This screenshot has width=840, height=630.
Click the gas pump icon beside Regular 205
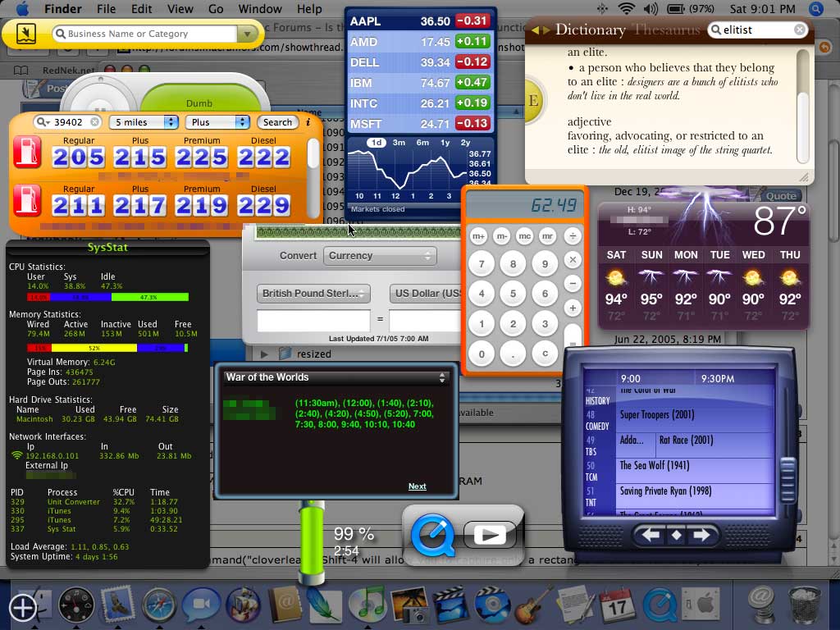pos(27,153)
